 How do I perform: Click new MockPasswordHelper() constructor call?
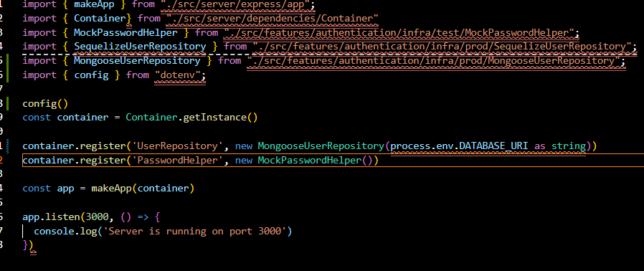303,160
